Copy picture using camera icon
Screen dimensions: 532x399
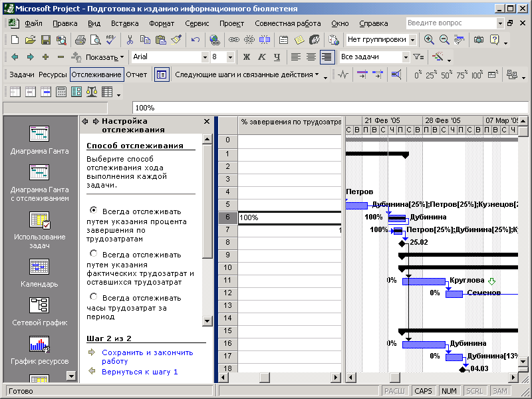click(479, 40)
